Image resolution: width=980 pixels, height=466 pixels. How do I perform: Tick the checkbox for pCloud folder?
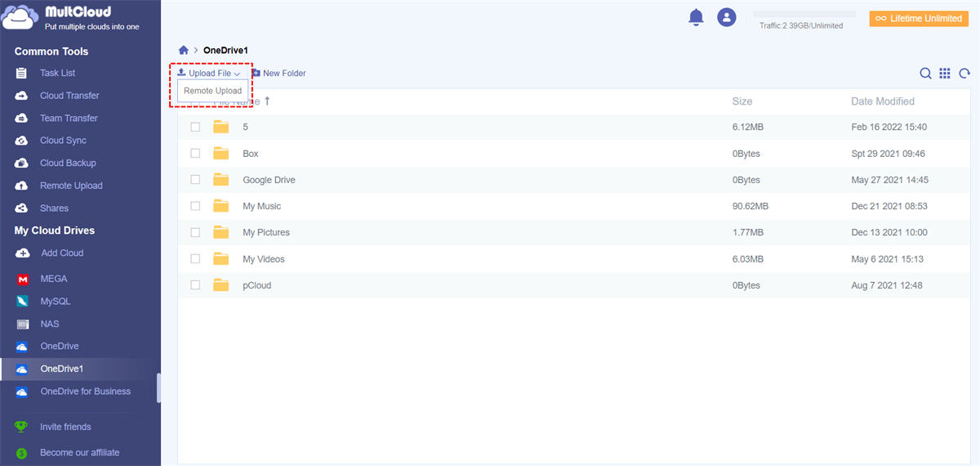click(x=195, y=285)
